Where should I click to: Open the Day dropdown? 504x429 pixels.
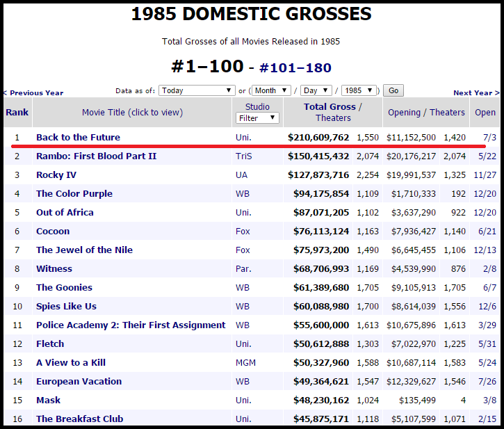pos(316,91)
